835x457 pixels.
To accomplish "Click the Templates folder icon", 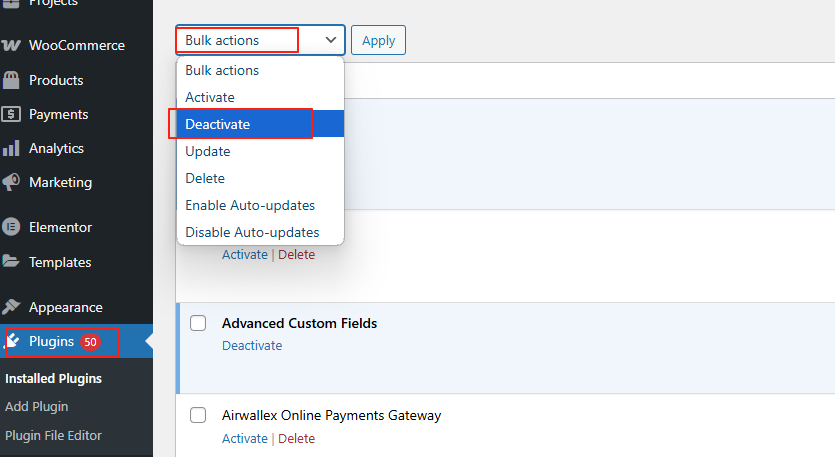I will click(12, 262).
